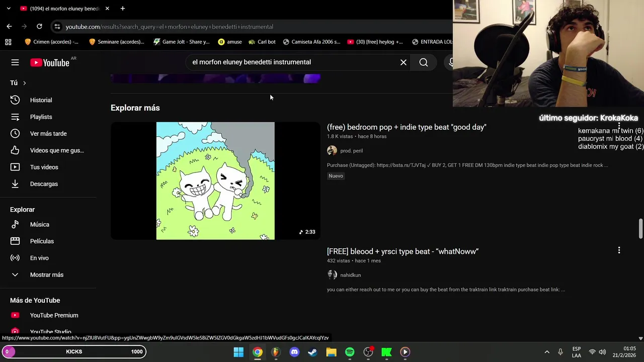Open Game Jolt bookmark
The width and height of the screenshot is (644, 362).
(182, 42)
